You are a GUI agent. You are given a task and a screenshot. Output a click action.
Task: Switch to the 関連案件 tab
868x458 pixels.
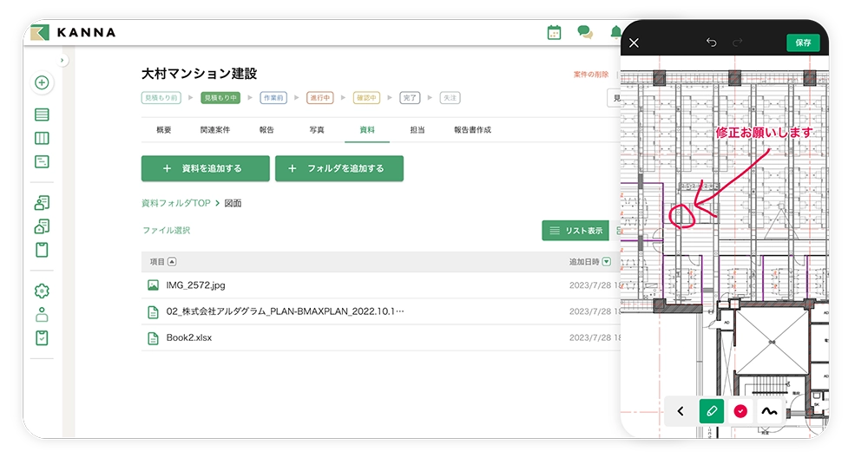[214, 130]
